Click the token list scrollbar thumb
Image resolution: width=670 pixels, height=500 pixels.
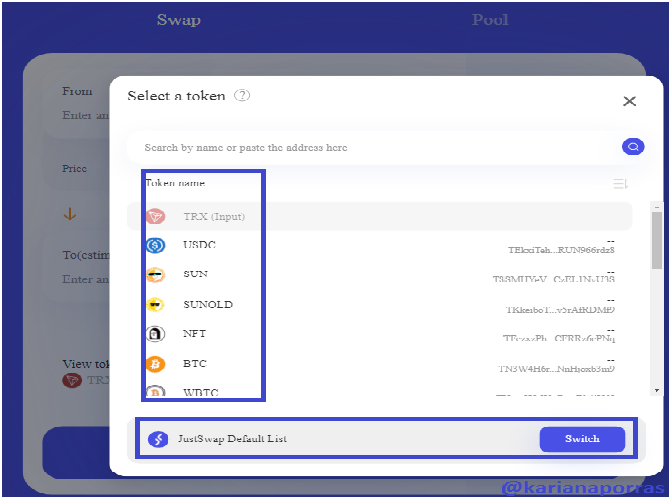tap(657, 241)
